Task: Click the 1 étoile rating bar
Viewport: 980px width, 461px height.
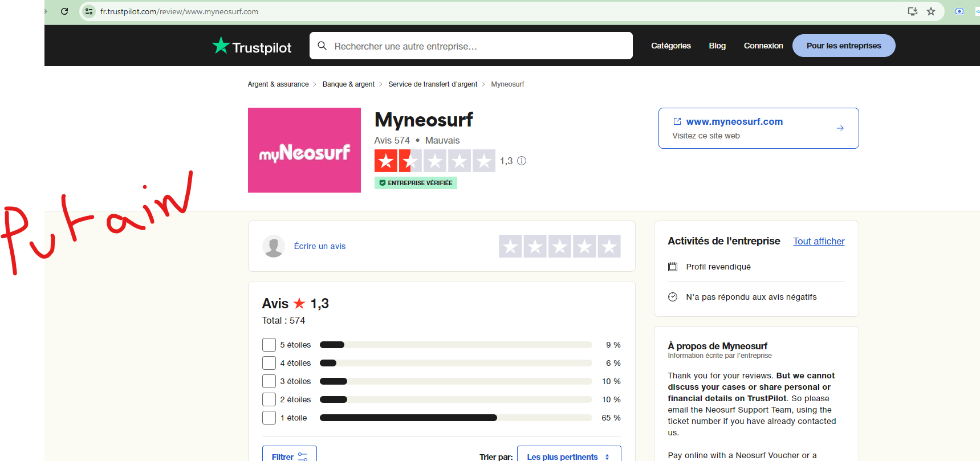Action: click(456, 418)
